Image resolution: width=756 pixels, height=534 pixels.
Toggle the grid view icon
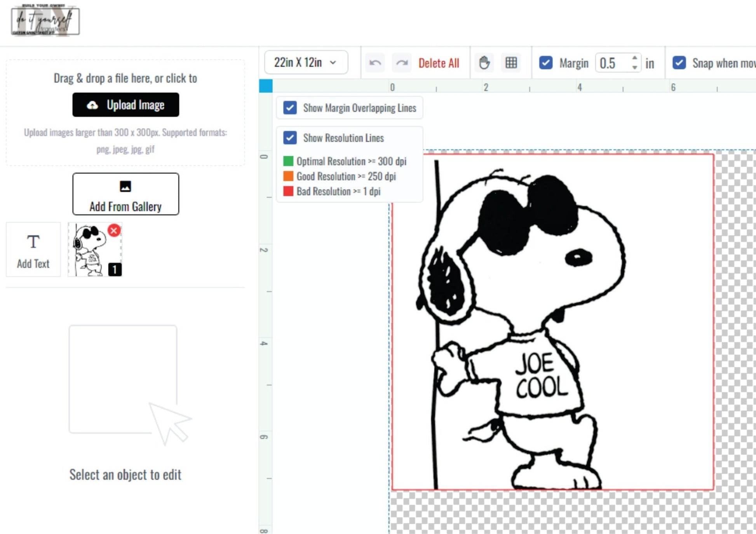[511, 63]
